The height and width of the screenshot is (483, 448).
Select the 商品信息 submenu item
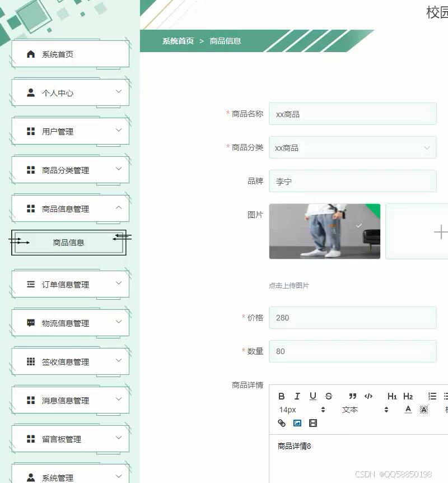pos(69,243)
